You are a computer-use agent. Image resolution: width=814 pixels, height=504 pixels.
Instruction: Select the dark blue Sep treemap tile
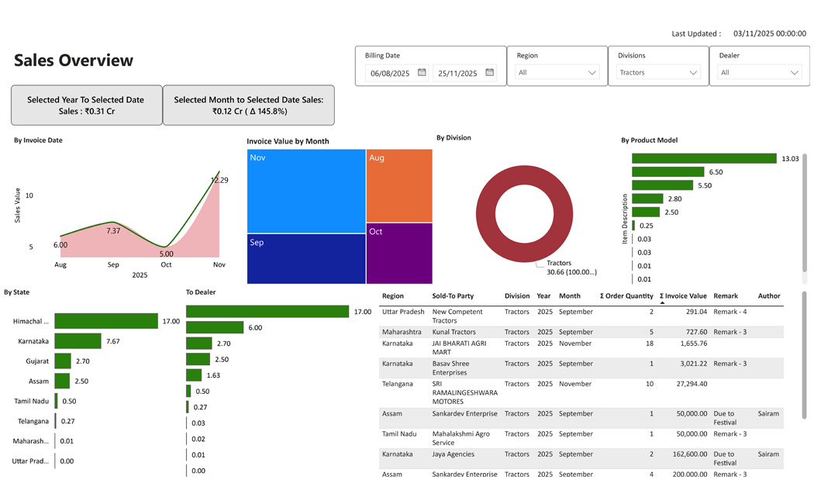[305, 258]
